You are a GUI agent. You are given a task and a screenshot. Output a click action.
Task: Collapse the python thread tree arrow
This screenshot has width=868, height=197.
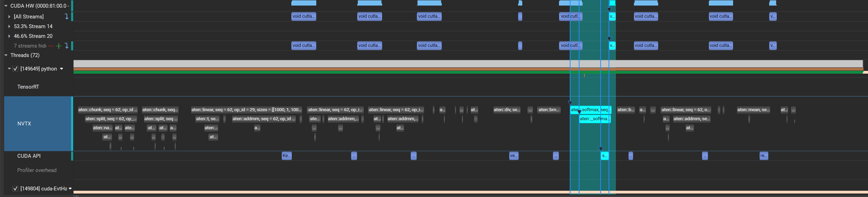(9, 69)
